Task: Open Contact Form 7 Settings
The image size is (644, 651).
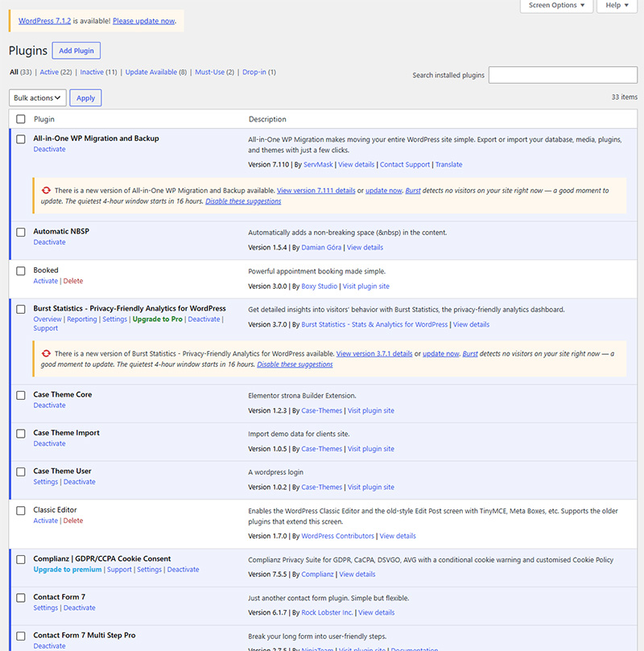Action: [46, 608]
